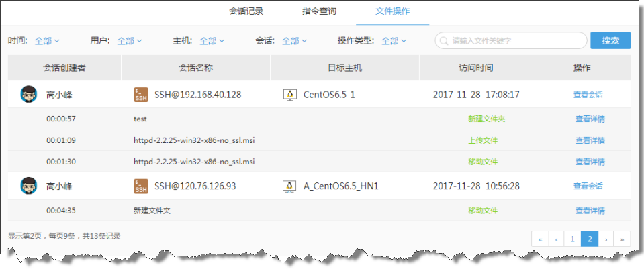Open 查看会话 for the CentOS6.5-1 session
644x269 pixels.
pos(588,95)
